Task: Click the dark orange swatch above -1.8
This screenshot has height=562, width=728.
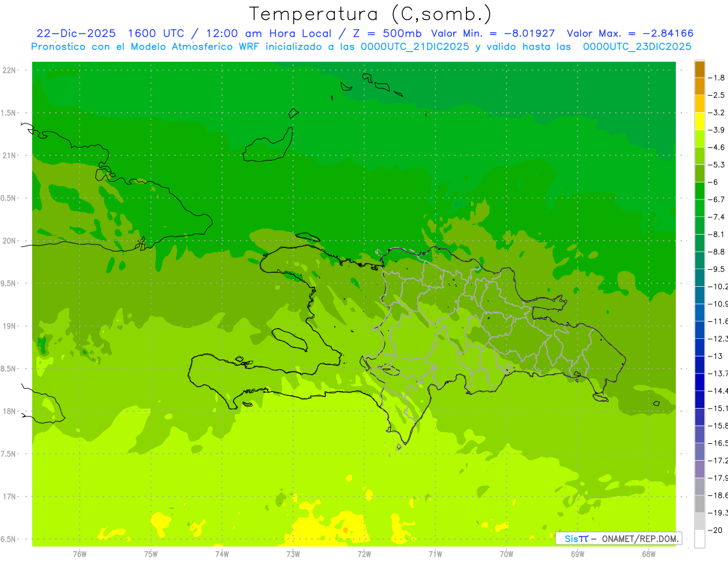Action: (700, 69)
